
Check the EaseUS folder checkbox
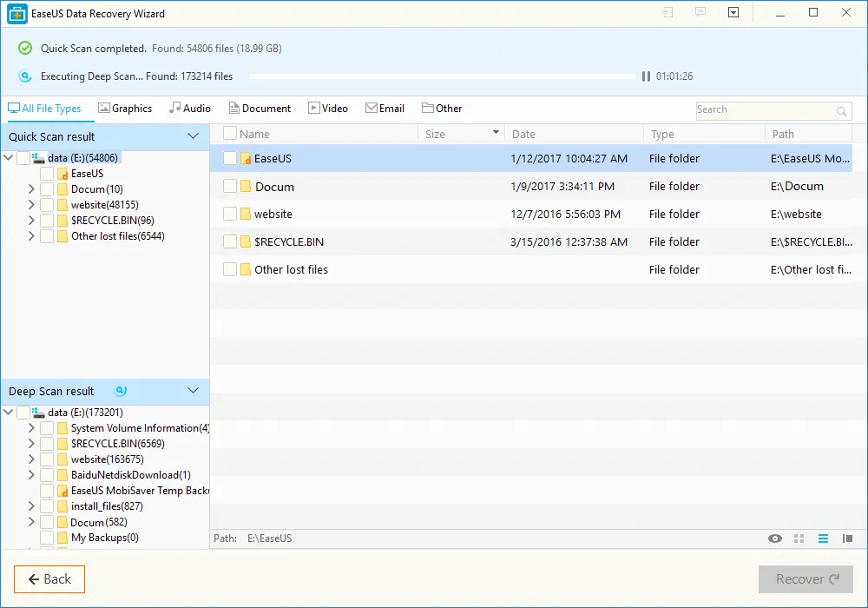(229, 158)
